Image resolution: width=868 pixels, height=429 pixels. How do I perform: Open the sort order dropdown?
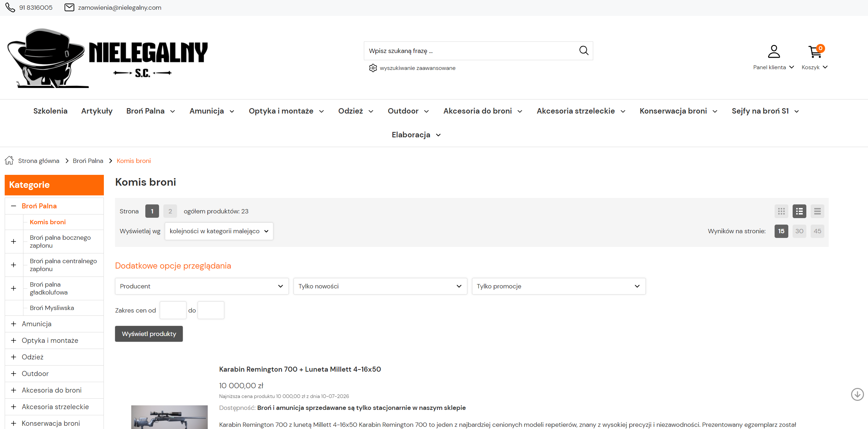[219, 231]
